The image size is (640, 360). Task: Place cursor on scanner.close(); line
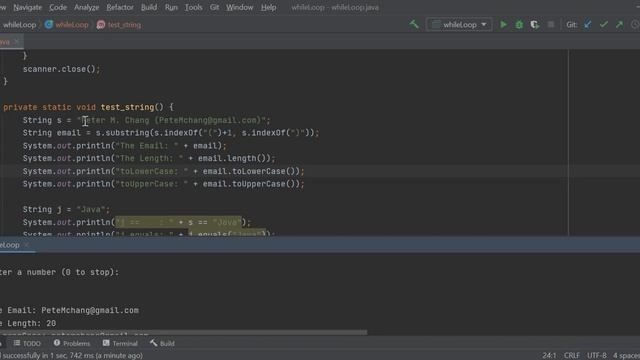coord(61,69)
